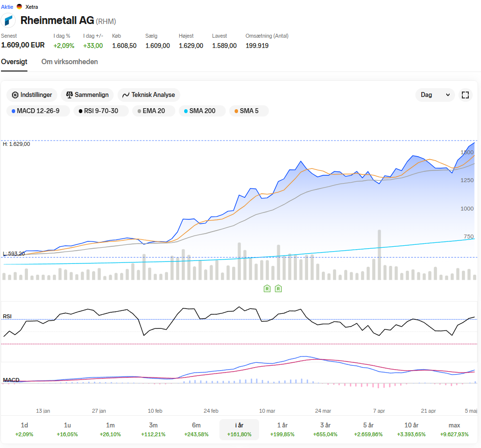Switch to the Oversigt tab
This screenshot has width=481, height=448.
(14, 62)
